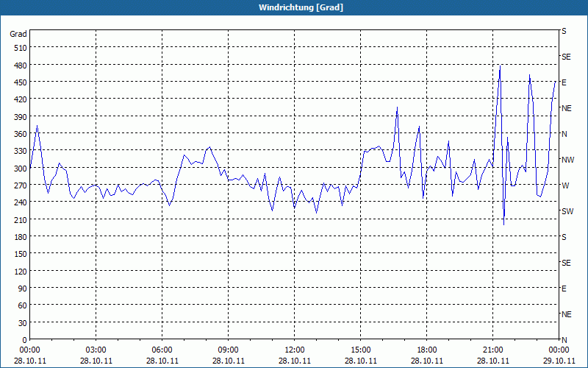Image resolution: width=588 pixels, height=368 pixels.
Task: Select the compass label S level with 180
Action: coord(564,237)
